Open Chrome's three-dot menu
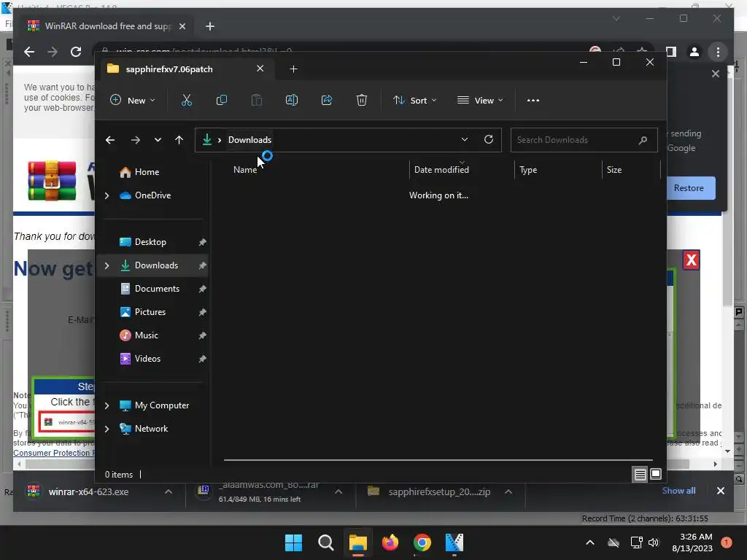The image size is (747, 560). click(x=718, y=52)
